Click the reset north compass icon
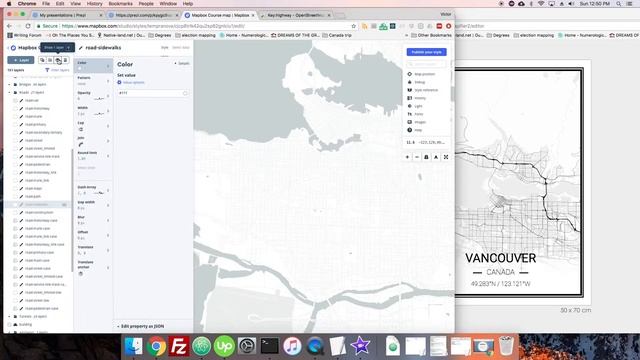 coord(436,157)
